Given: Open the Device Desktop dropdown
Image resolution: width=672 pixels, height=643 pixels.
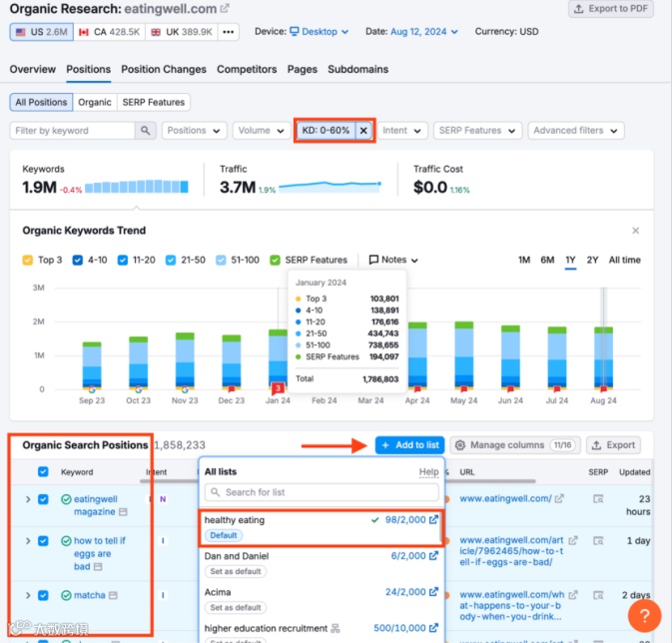Looking at the screenshot, I should click(320, 32).
